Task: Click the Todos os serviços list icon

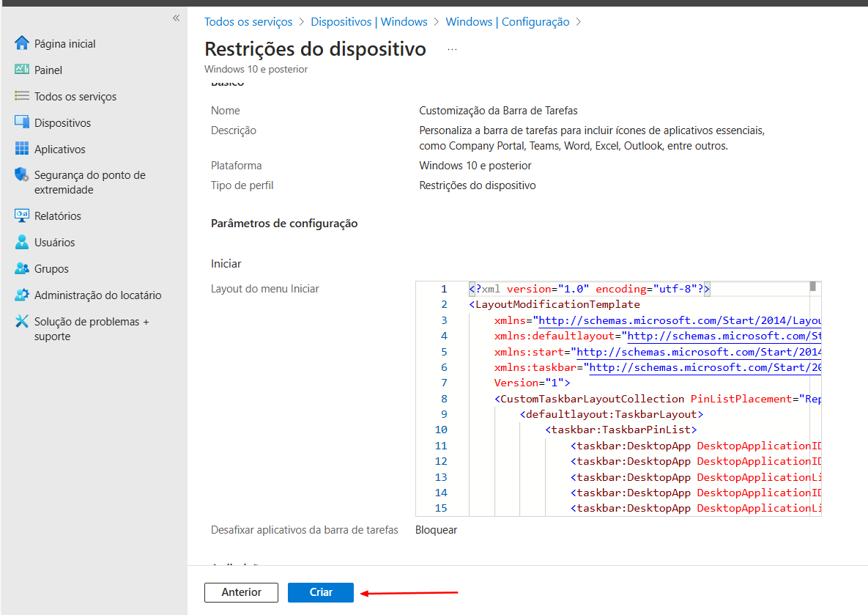Action: pyautogui.click(x=21, y=96)
